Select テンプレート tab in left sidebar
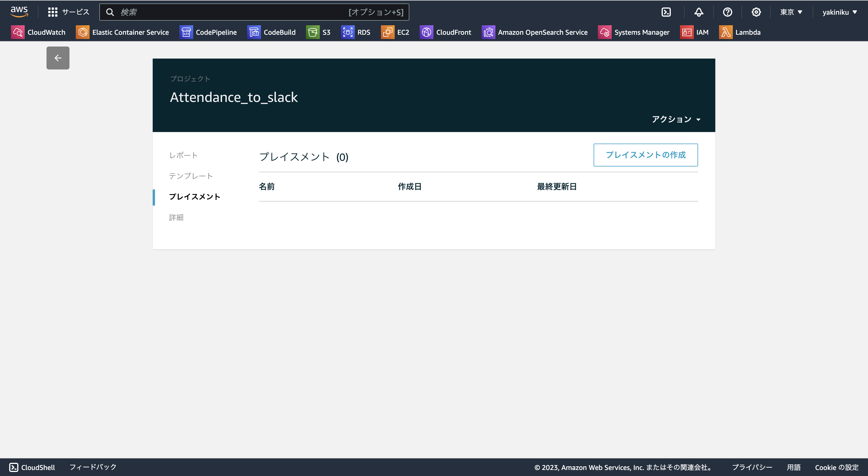868x476 pixels. 191,175
